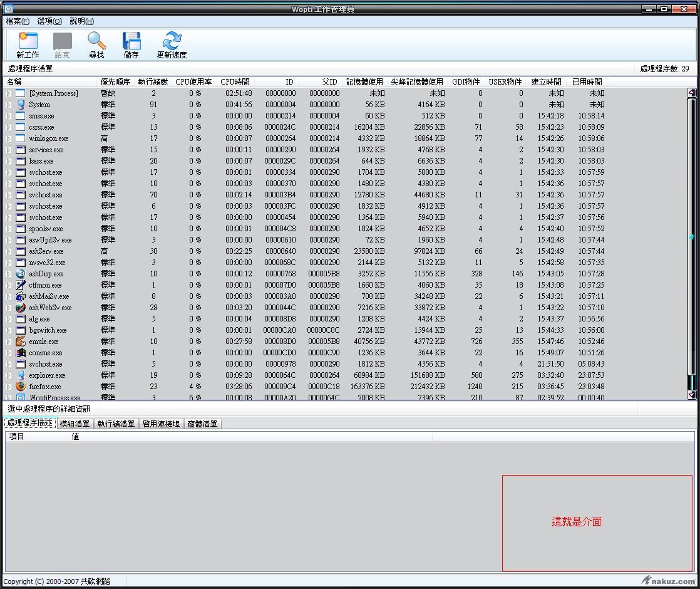
Task: Expand the csrss.exe tree node
Action: 9,127
